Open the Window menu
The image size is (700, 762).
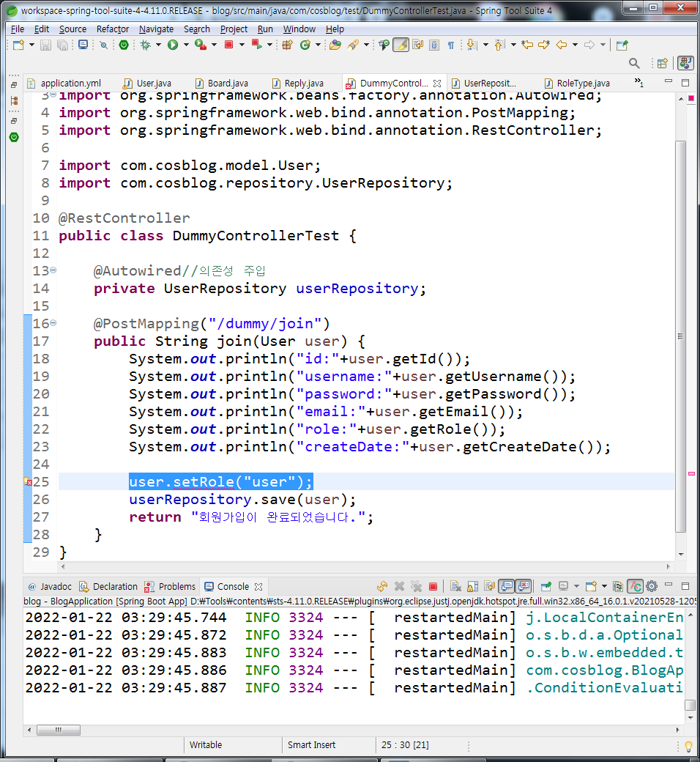[299, 29]
